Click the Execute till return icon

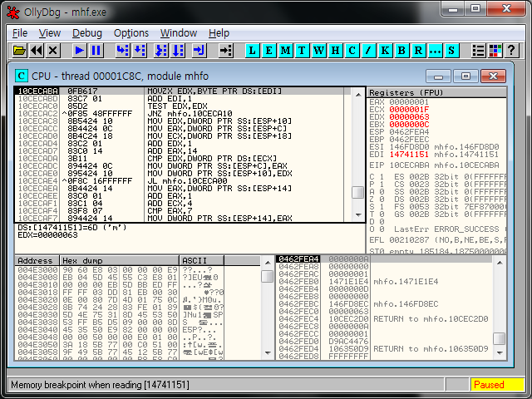[x=197, y=51]
